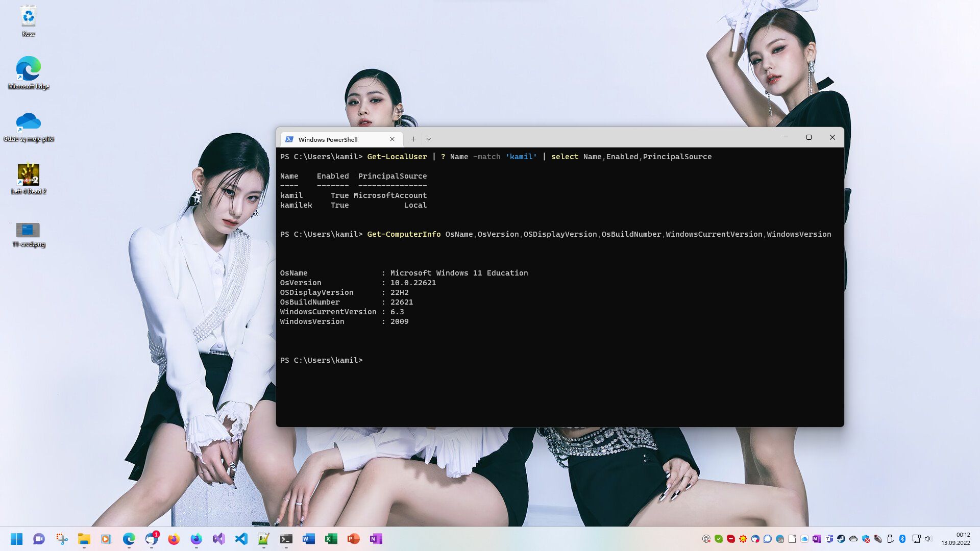
Task: Open the clock and date flyout
Action: tap(955, 539)
